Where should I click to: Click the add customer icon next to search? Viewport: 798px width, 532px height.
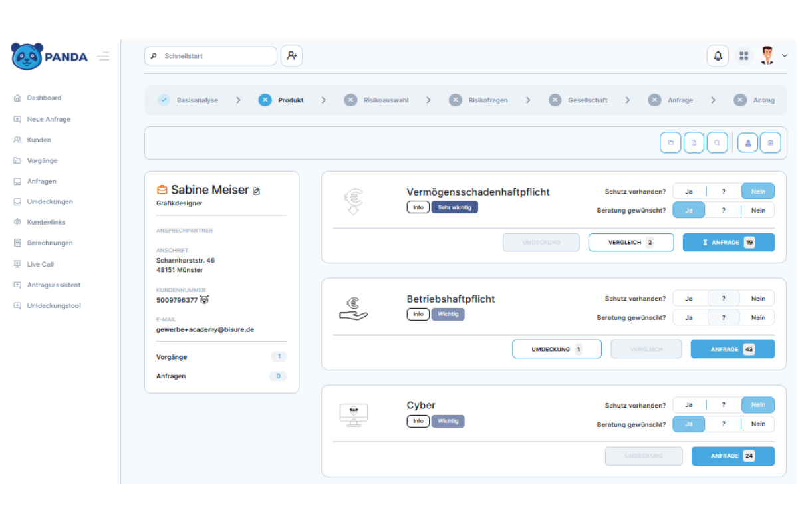click(291, 56)
